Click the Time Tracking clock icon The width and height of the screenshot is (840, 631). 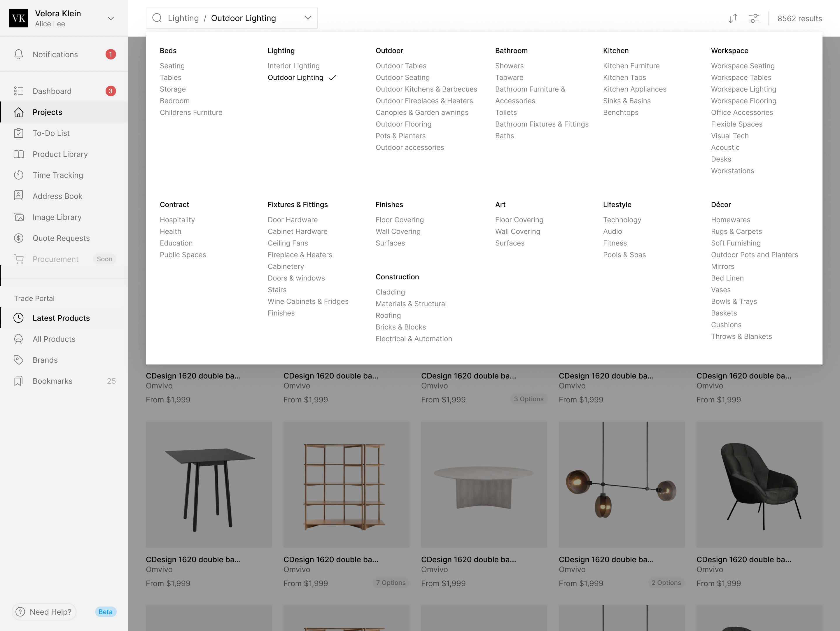19,175
